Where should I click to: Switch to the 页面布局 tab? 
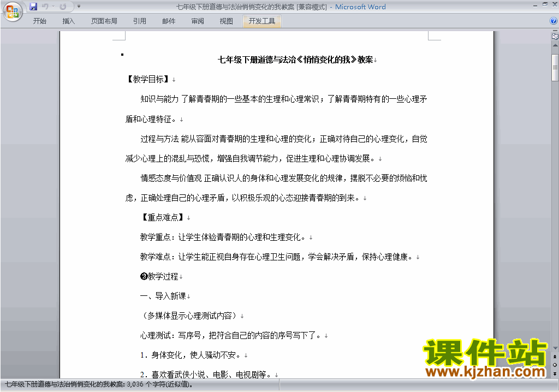[x=104, y=21]
